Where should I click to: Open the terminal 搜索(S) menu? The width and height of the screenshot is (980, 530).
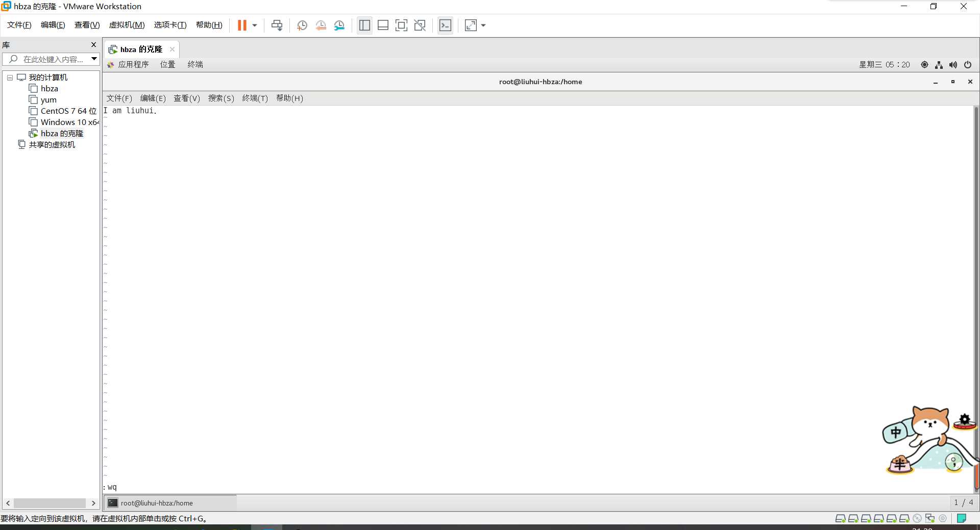(220, 98)
